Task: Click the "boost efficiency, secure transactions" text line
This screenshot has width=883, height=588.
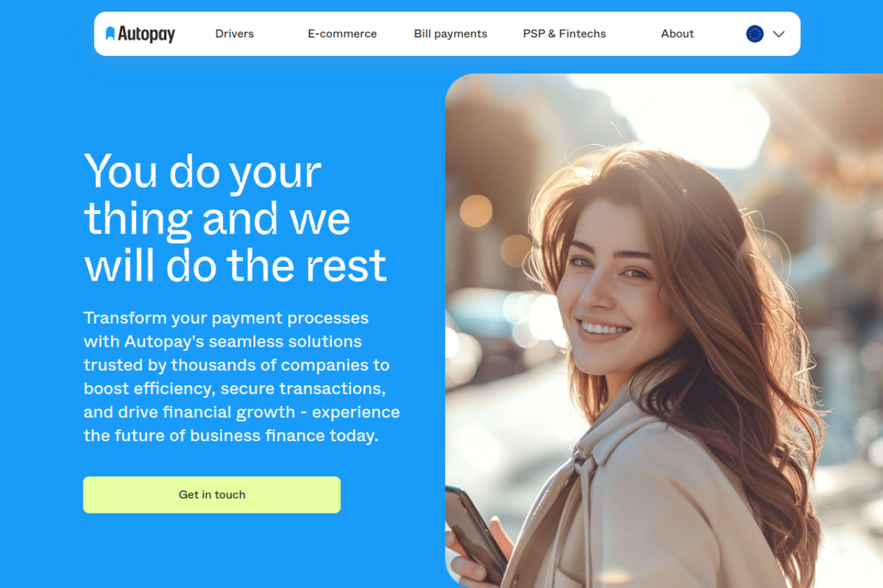Action: tap(235, 389)
